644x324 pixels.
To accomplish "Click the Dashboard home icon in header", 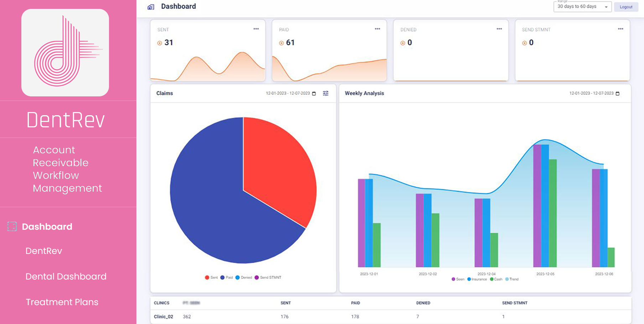I will [x=151, y=7].
